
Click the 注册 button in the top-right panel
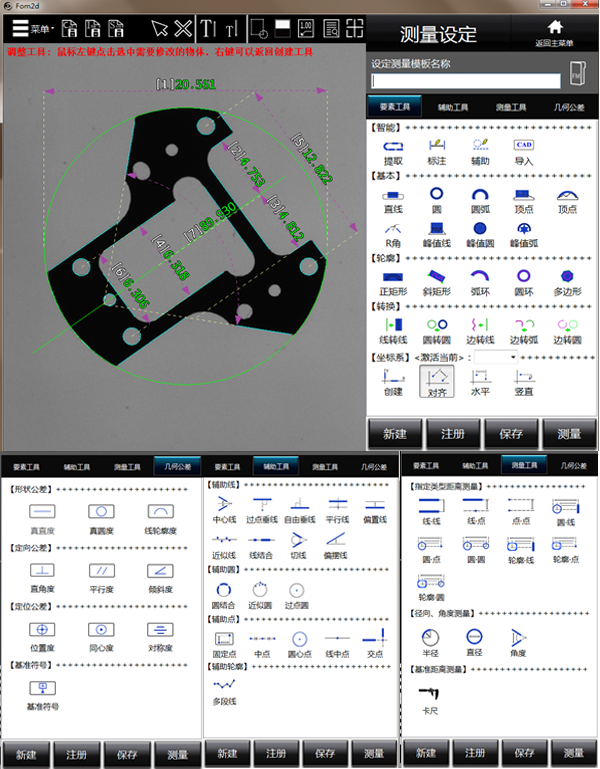(452, 435)
